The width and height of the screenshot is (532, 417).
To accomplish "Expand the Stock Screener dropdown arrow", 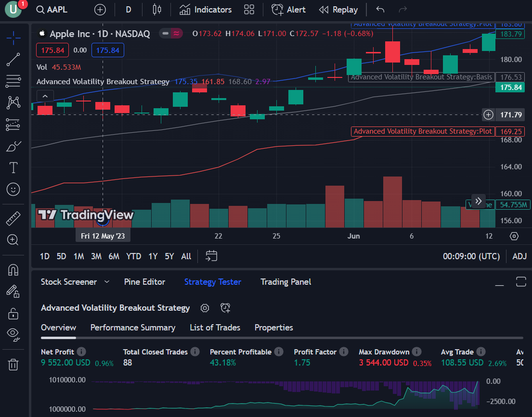I will (x=107, y=282).
